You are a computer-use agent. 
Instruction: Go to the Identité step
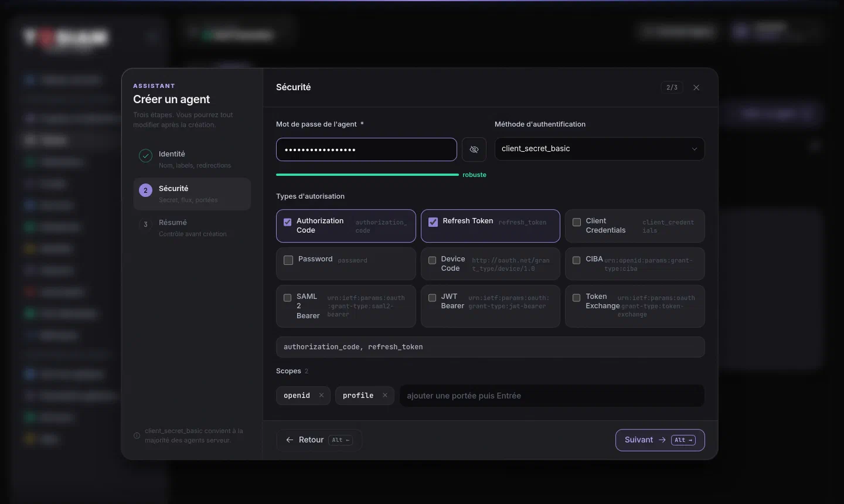(x=192, y=159)
